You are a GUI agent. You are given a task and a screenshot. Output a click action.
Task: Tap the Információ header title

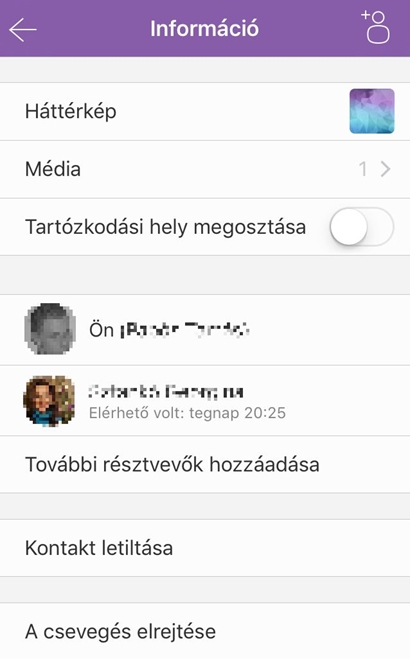click(x=205, y=29)
